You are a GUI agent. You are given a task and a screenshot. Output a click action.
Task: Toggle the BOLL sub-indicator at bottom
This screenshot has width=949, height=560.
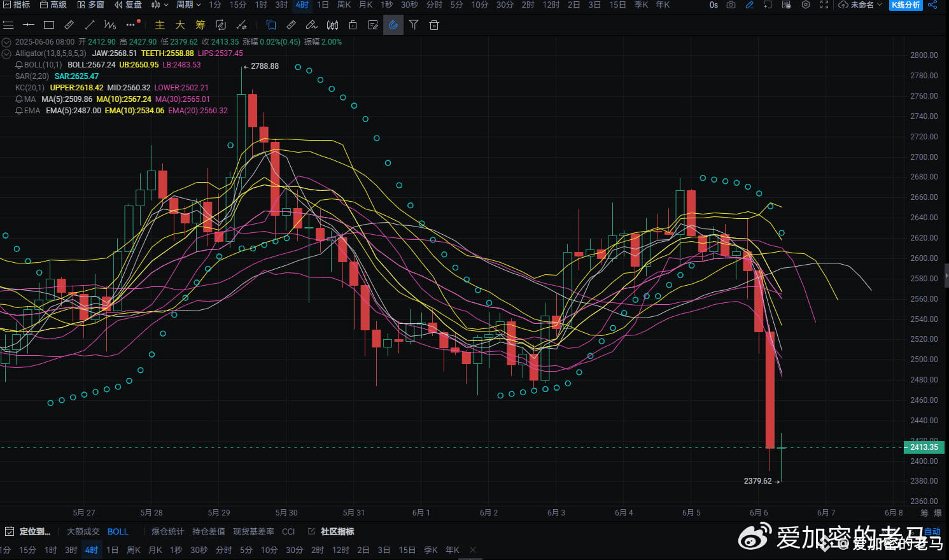click(x=118, y=531)
